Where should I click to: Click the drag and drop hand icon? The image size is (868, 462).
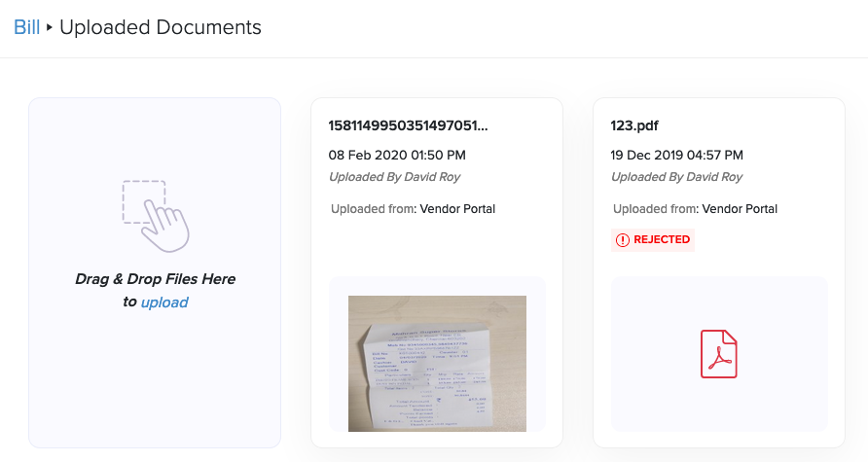click(156, 213)
